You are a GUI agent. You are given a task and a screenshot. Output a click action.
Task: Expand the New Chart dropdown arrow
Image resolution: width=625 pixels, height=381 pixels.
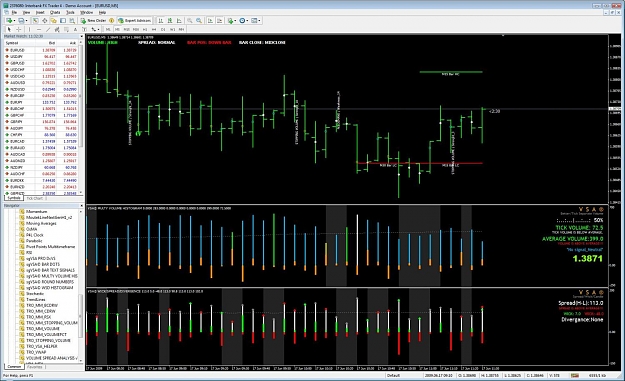click(x=14, y=20)
